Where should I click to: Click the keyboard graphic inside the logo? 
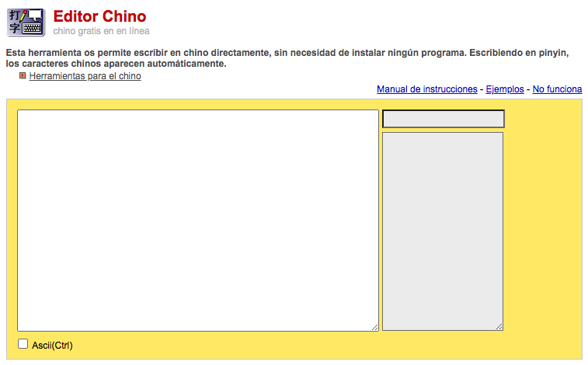tap(32, 28)
